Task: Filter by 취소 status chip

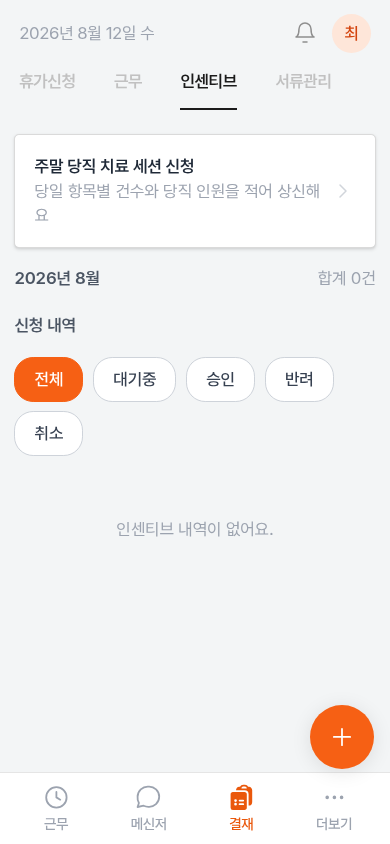Action: pyautogui.click(x=48, y=433)
